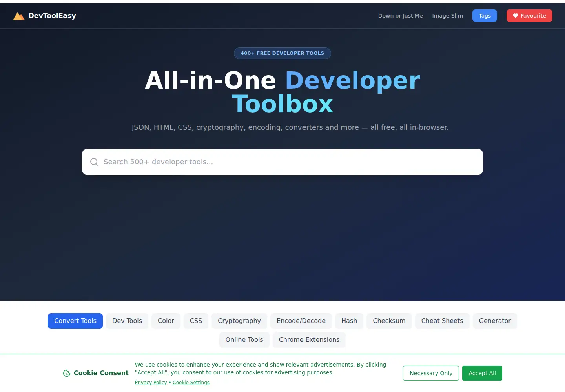Switch to the Dev Tools tab
The image size is (565, 392).
click(127, 321)
